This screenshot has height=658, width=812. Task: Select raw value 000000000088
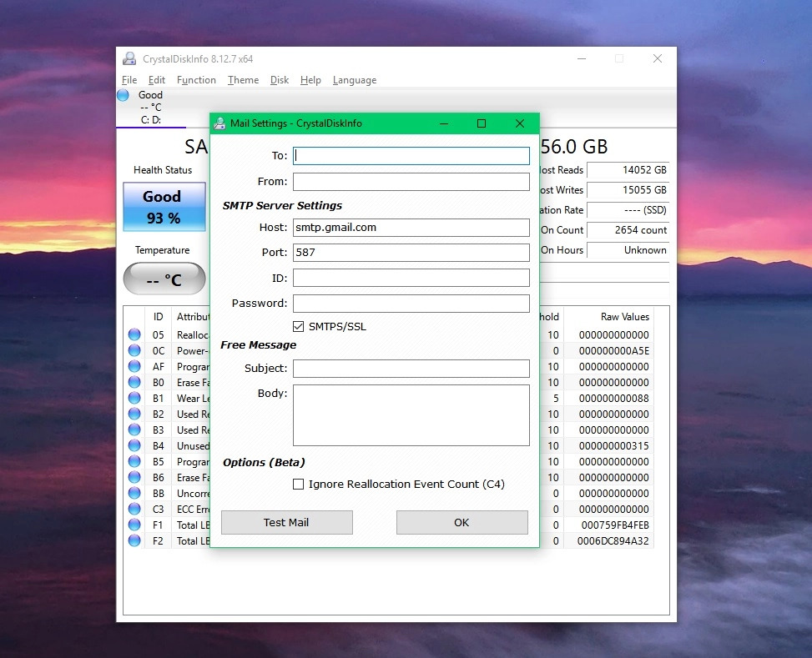click(x=613, y=399)
